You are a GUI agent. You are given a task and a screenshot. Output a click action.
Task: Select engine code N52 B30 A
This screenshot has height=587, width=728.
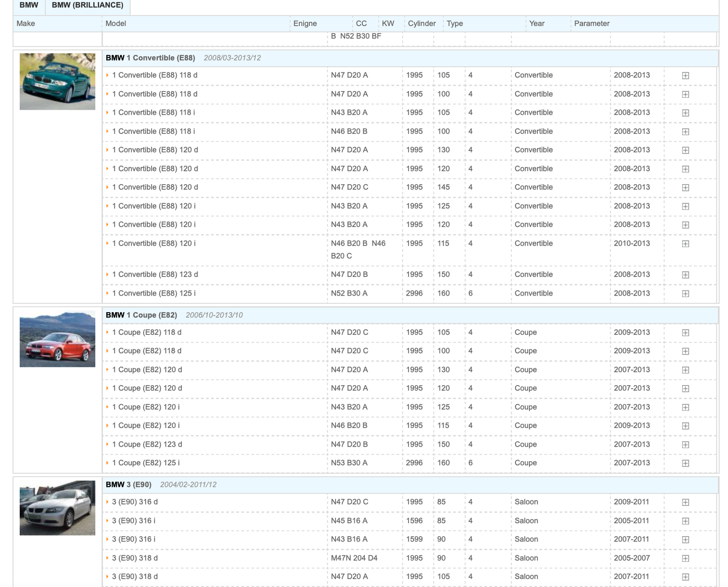[x=349, y=293]
